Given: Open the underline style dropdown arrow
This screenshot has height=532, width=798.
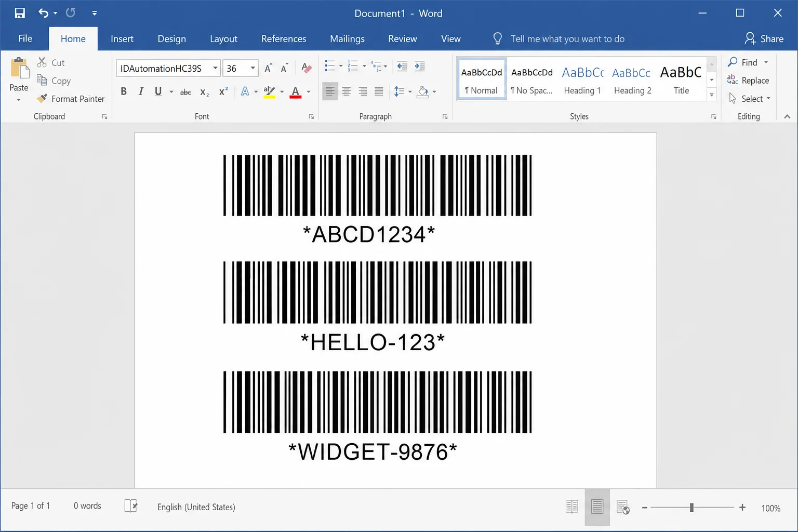Looking at the screenshot, I should pos(171,92).
